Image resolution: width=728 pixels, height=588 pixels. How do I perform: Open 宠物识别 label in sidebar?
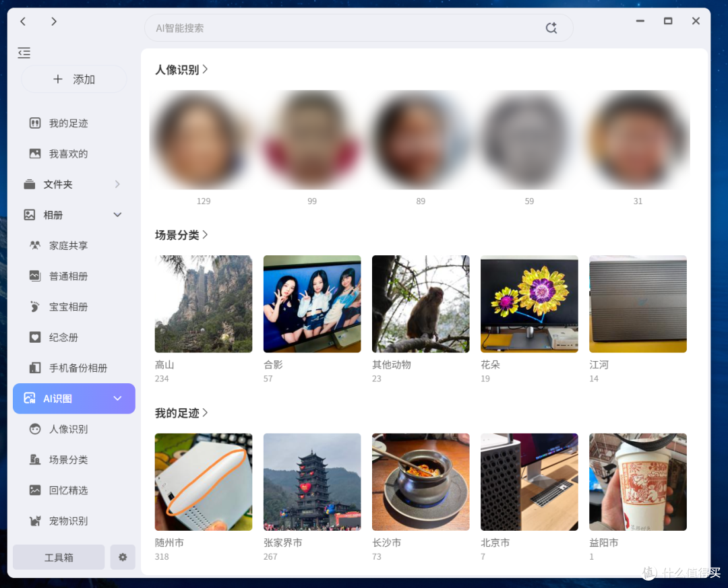click(68, 521)
